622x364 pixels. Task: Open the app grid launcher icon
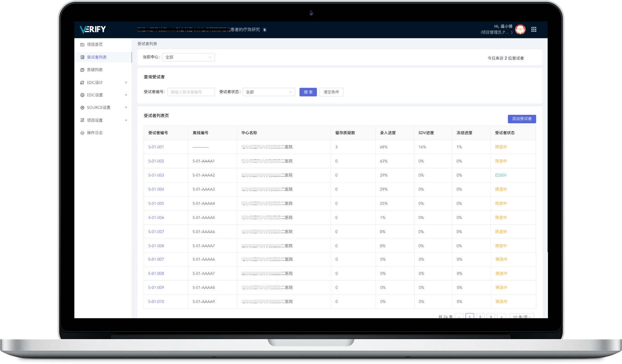click(x=534, y=29)
